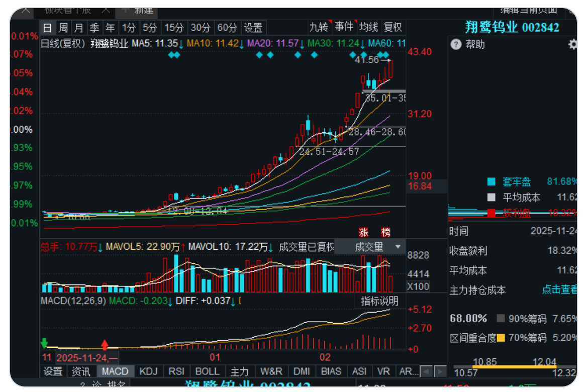Screen dimensions: 583x392
Task: Open panel settings via the gear icon
Action: click(x=571, y=45)
